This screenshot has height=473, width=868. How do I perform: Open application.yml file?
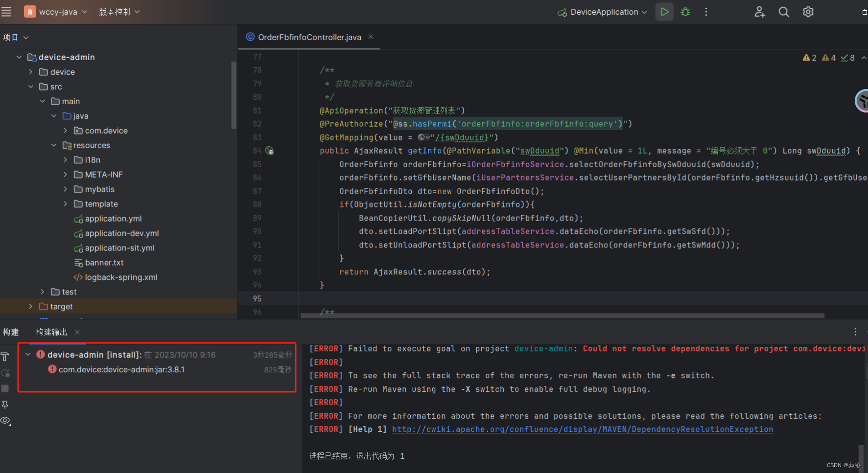[108, 219]
